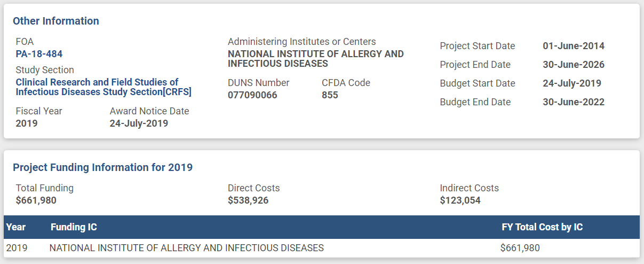Viewport: 644px width, 264px height.
Task: Select the 2019 cell in the funding table row
Action: click(17, 248)
